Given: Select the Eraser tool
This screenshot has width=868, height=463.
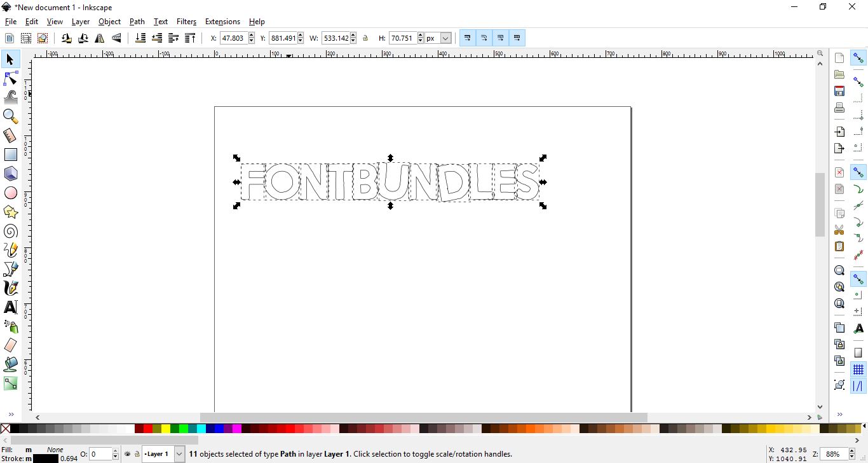Looking at the screenshot, I should (10, 345).
